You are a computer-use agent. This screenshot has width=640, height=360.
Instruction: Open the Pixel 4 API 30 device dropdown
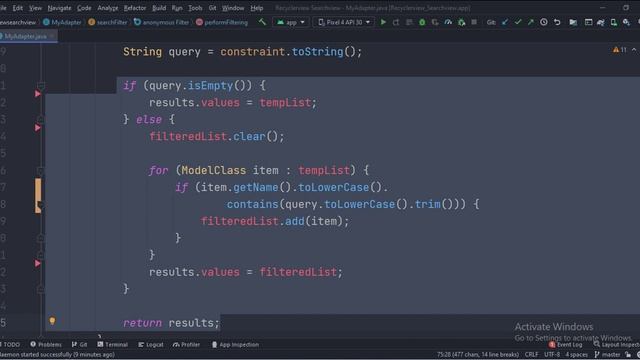point(344,22)
